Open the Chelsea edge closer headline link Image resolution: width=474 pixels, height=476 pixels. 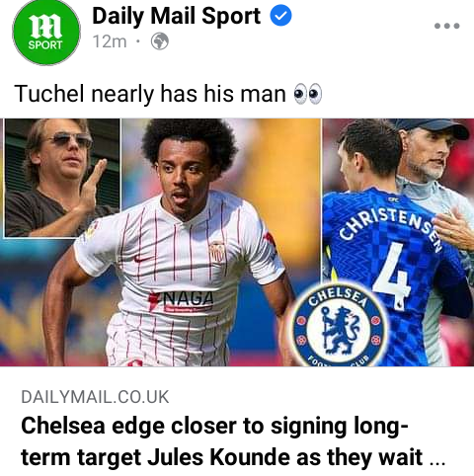click(x=233, y=441)
